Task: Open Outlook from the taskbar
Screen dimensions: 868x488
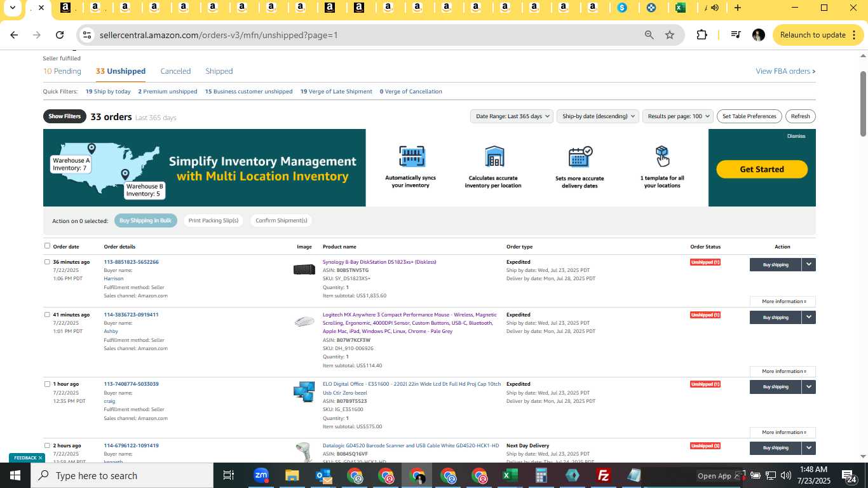Action: tap(323, 475)
